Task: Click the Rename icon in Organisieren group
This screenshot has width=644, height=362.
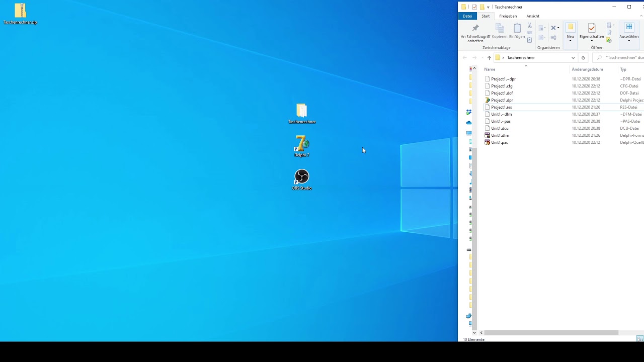Action: tap(553, 37)
